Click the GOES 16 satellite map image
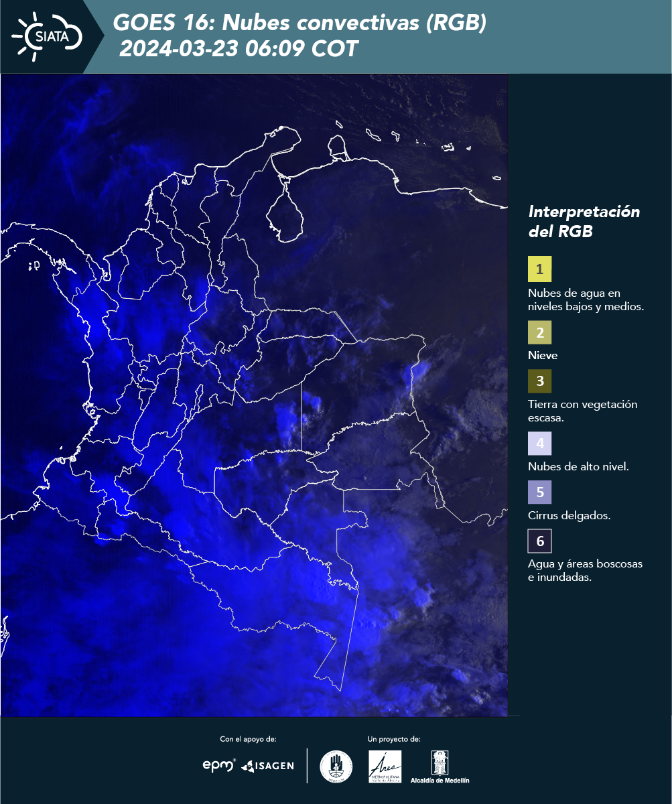The height and width of the screenshot is (804, 672). coord(255,395)
